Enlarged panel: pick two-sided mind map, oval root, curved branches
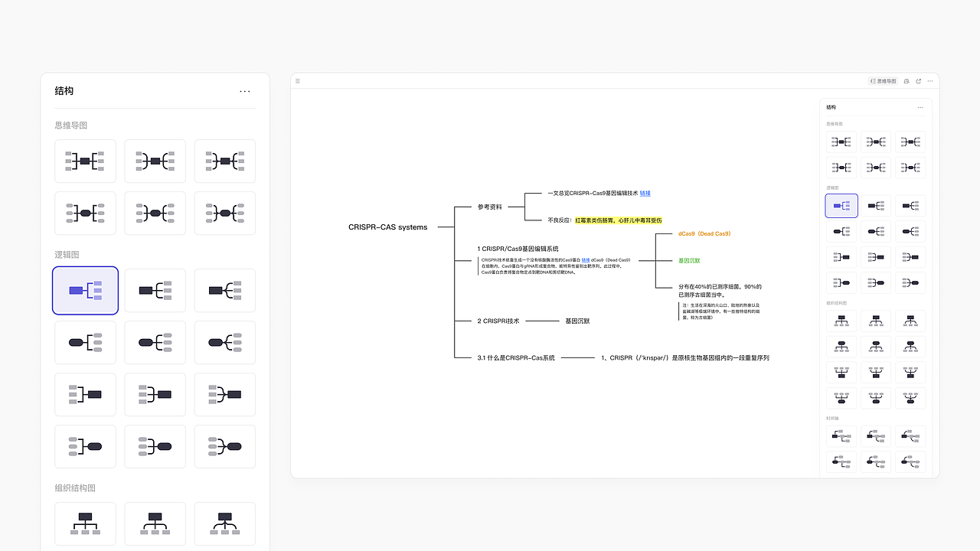Screen dimensions: 980x551 [225, 213]
